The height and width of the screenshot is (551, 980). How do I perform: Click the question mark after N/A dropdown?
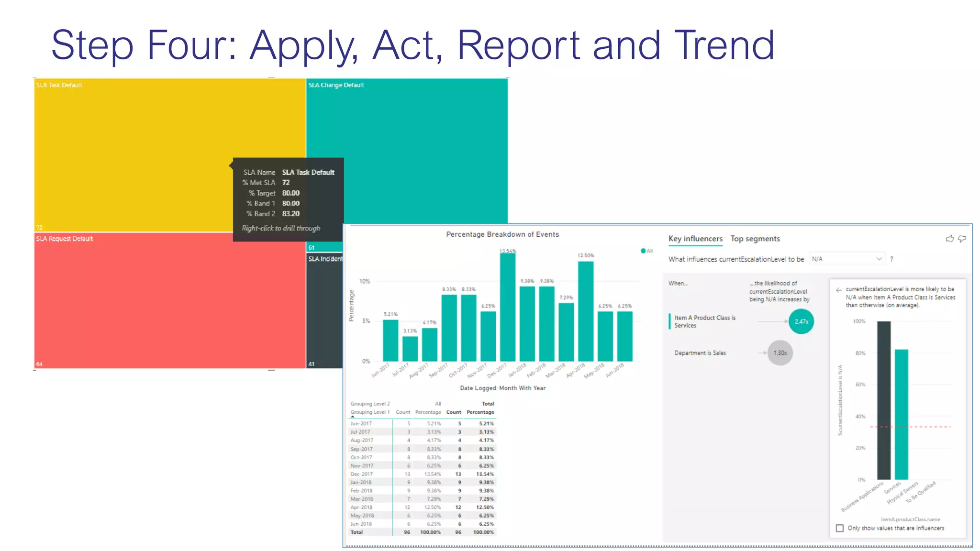click(891, 259)
